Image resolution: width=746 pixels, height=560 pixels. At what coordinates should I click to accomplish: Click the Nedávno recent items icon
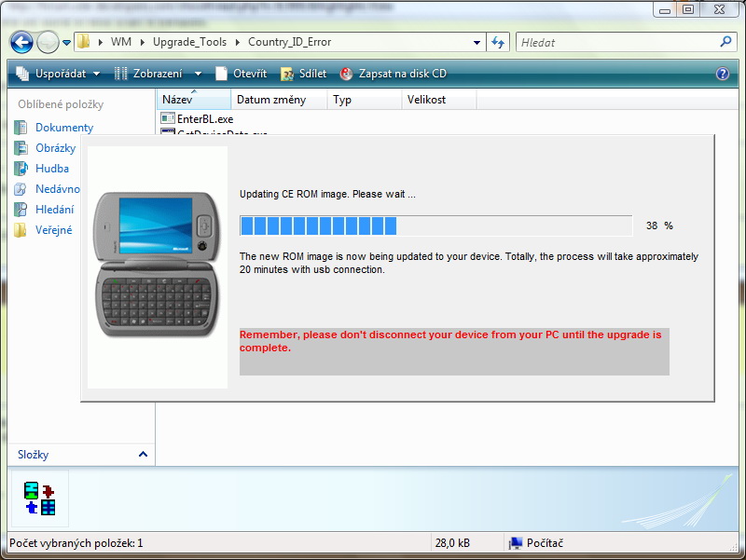[21, 189]
